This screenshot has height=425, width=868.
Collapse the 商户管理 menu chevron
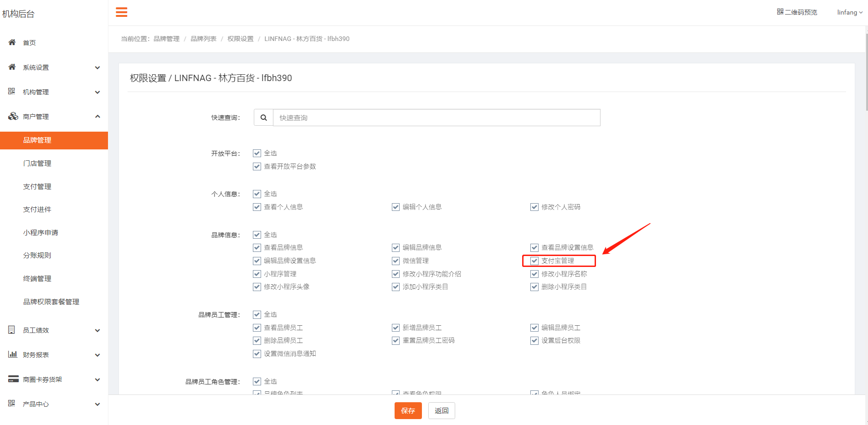(x=98, y=116)
